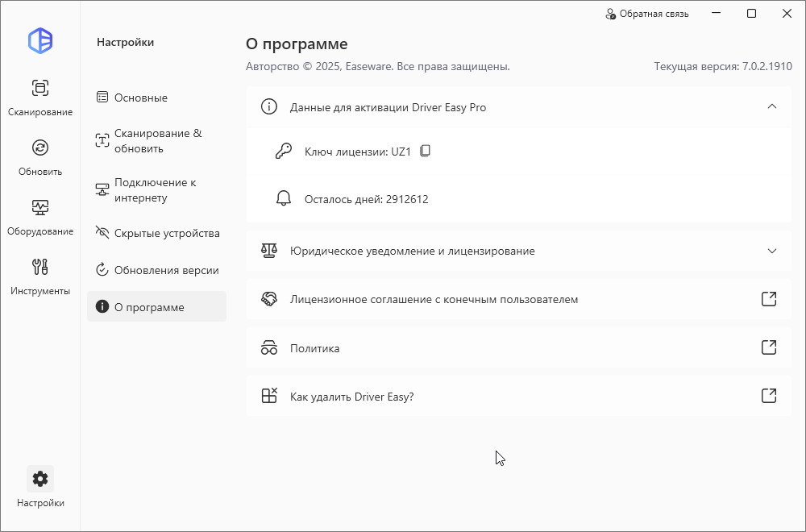
Task: Switch to Скрытые устройства settings
Action: point(157,233)
